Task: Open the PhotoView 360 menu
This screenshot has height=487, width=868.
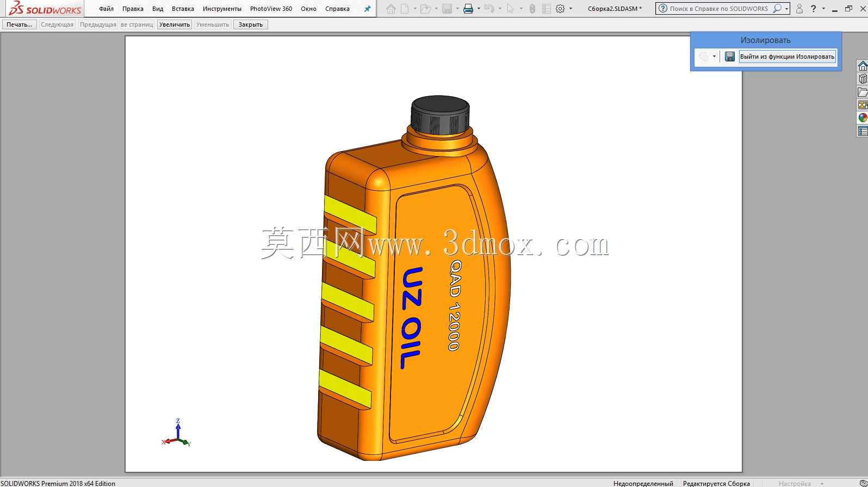Action: (x=271, y=9)
